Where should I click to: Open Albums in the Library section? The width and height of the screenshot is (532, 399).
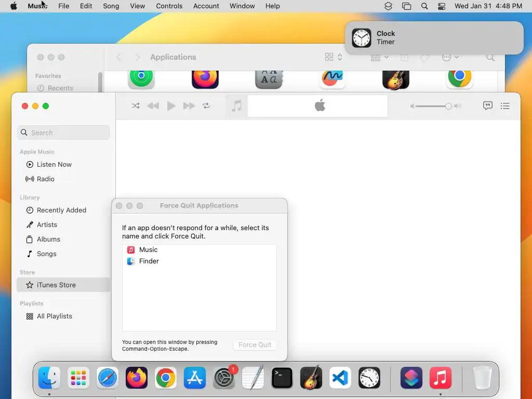pos(63,239)
